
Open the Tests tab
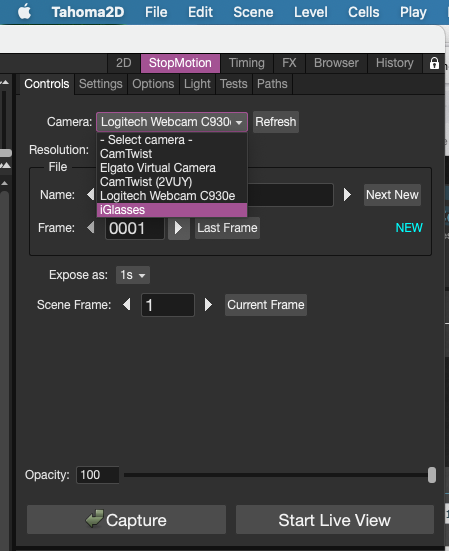(234, 84)
